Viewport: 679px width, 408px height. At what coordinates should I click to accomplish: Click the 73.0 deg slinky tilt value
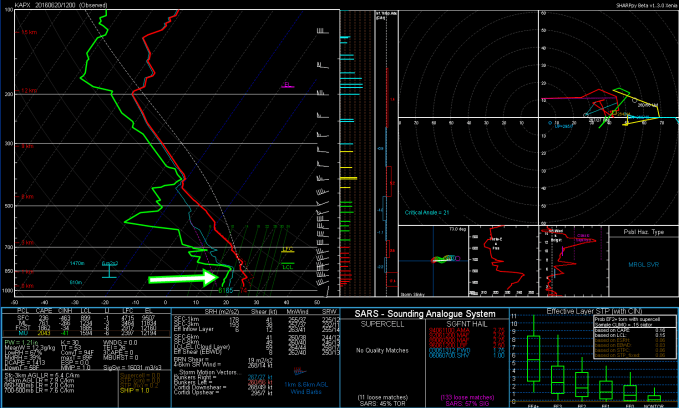[x=457, y=229]
